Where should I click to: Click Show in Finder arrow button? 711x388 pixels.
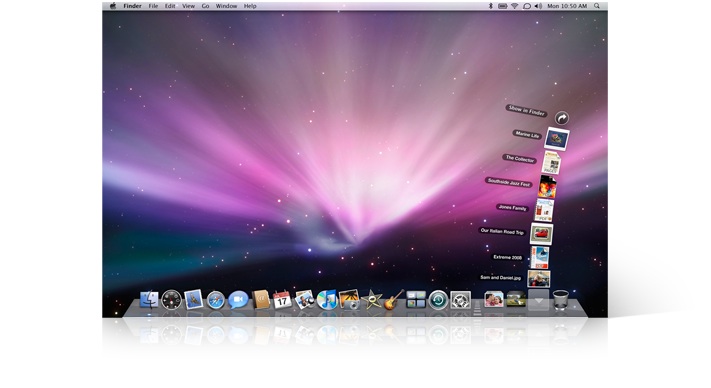click(562, 118)
